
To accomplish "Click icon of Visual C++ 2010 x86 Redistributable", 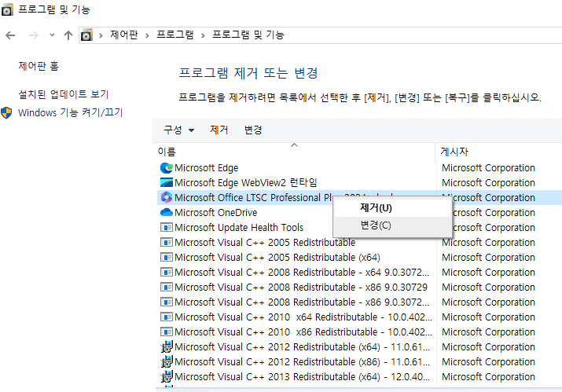I will (x=167, y=332).
